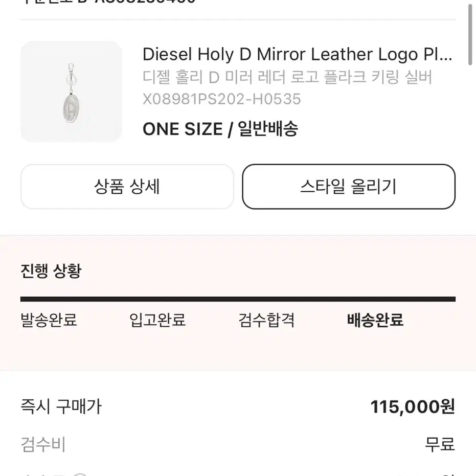476x476 pixels.
Task: Click the 무료 inspection fee value
Action: (x=440, y=444)
